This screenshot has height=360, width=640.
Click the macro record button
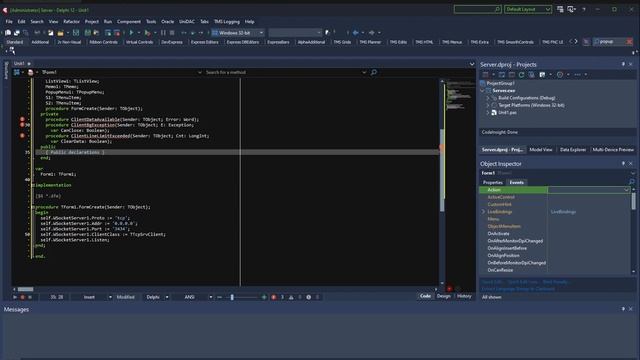[x=22, y=297]
